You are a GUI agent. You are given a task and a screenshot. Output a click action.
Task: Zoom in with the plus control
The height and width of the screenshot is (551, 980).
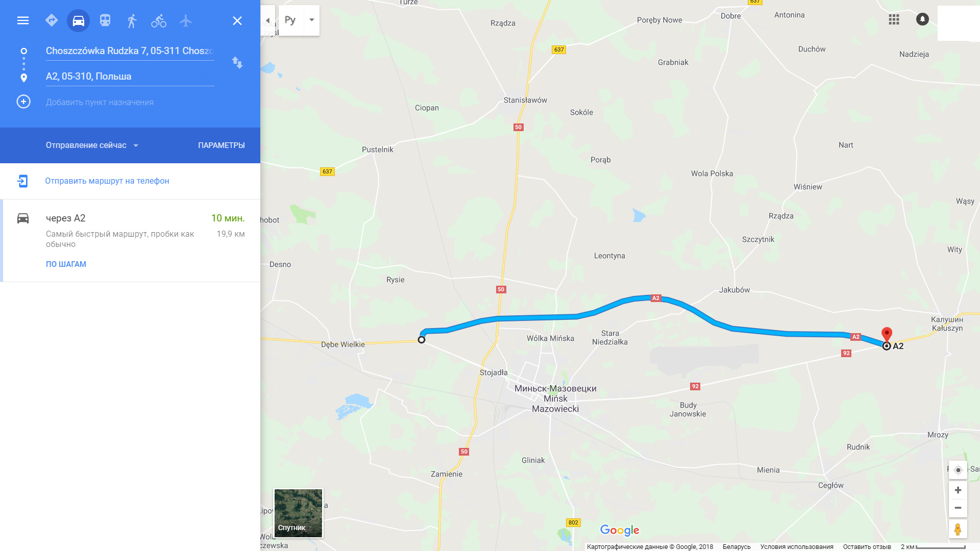coord(958,490)
